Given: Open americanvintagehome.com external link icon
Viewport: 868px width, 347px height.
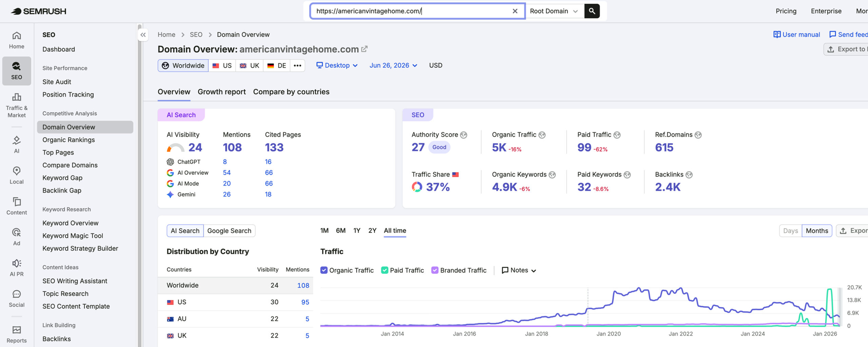Looking at the screenshot, I should [x=364, y=49].
